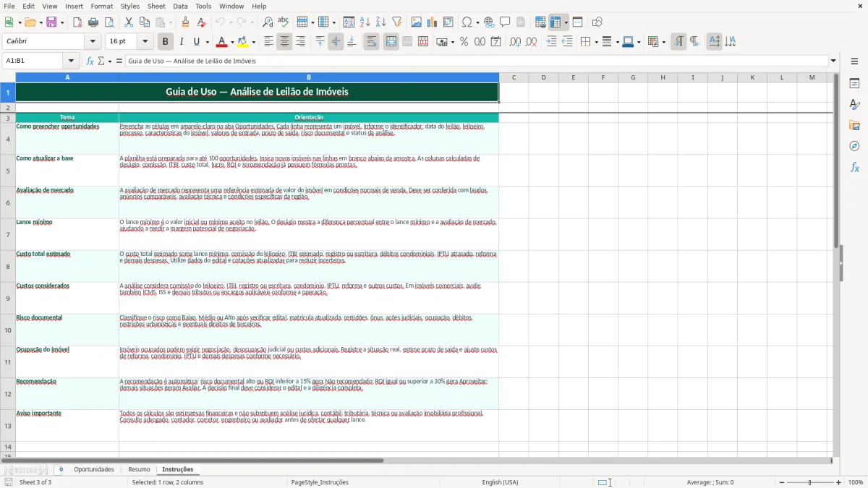This screenshot has width=868, height=488.
Task: Open Freeze Rows and Columns dropdown arrow
Action: [x=566, y=22]
